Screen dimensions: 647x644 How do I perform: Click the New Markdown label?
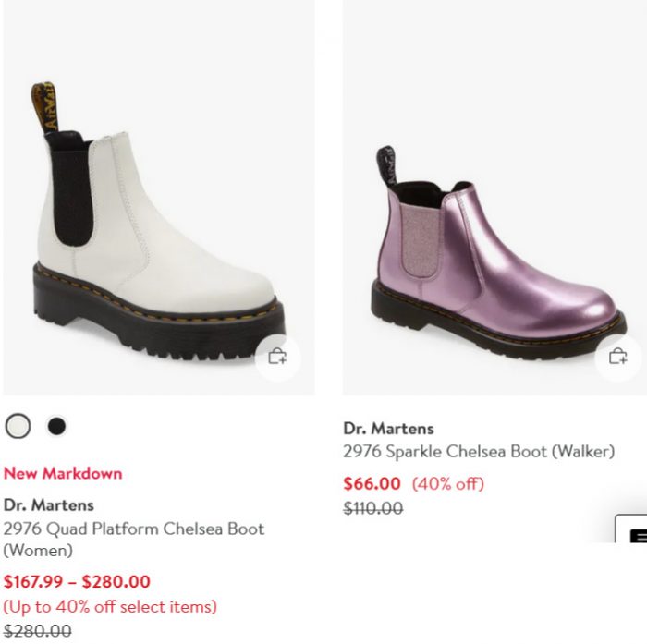coord(63,473)
